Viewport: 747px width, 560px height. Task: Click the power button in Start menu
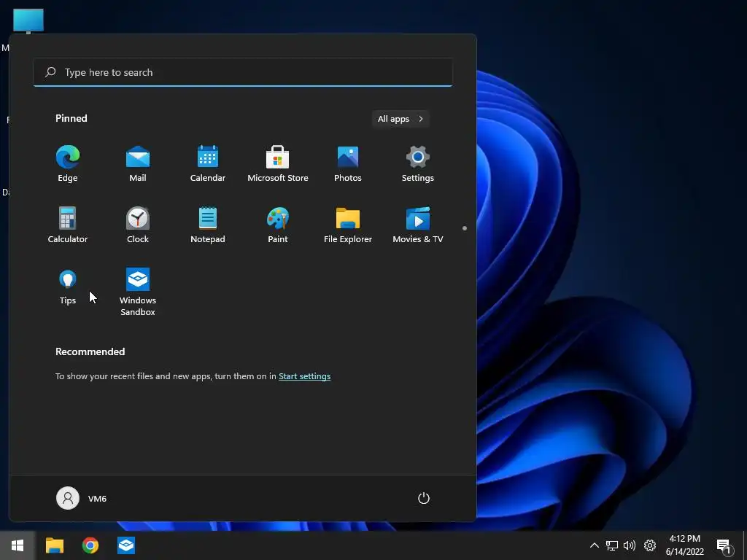pos(424,498)
